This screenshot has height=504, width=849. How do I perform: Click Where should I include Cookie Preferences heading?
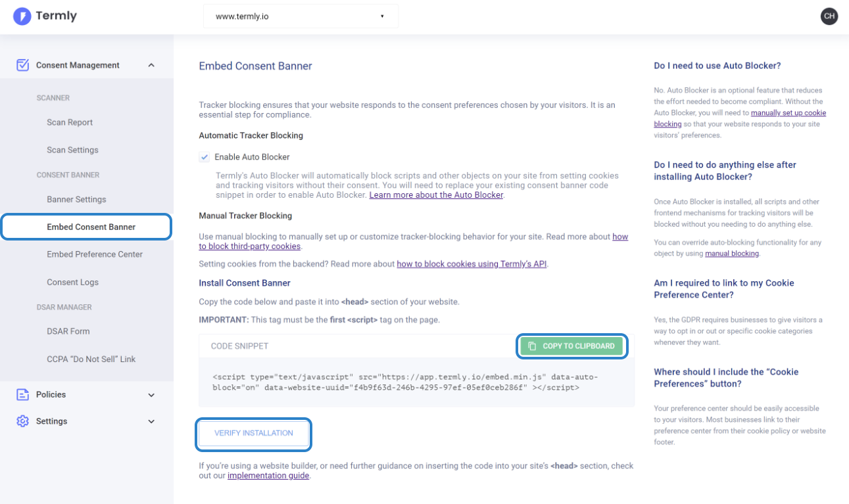pyautogui.click(x=726, y=378)
